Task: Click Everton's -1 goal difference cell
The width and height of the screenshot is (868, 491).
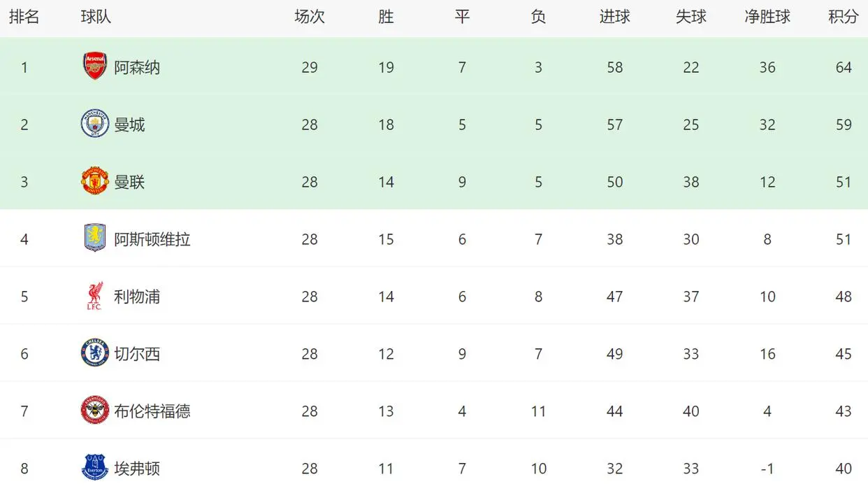Action: 767,469
